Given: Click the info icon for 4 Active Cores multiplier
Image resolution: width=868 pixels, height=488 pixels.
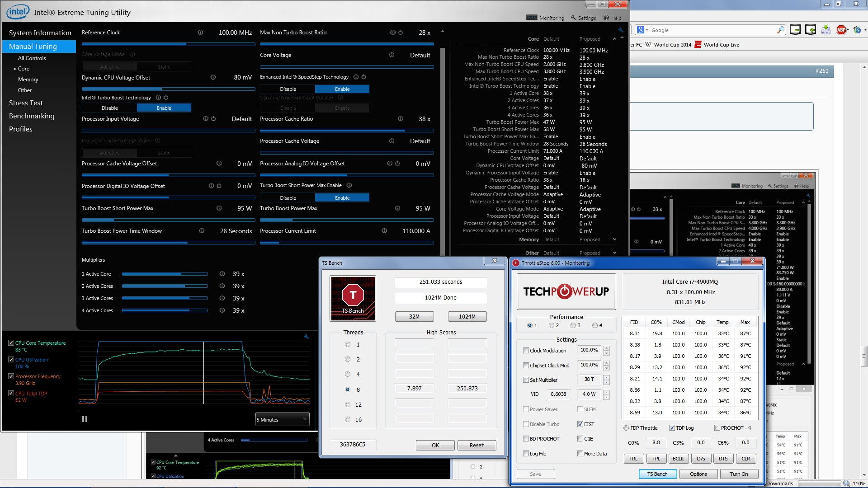Looking at the screenshot, I should click(222, 310).
